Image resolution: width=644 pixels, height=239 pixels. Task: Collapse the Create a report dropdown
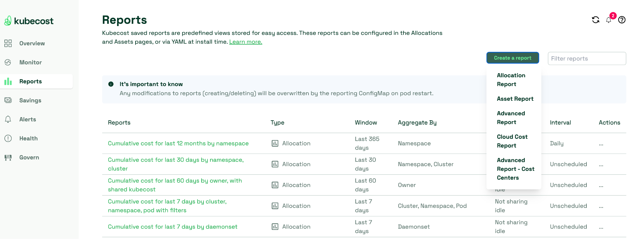pyautogui.click(x=513, y=58)
